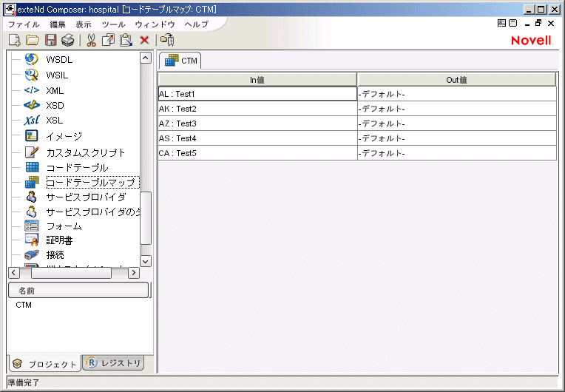
Task: Click the Out value cell for CA : Test5
Action: [457, 153]
